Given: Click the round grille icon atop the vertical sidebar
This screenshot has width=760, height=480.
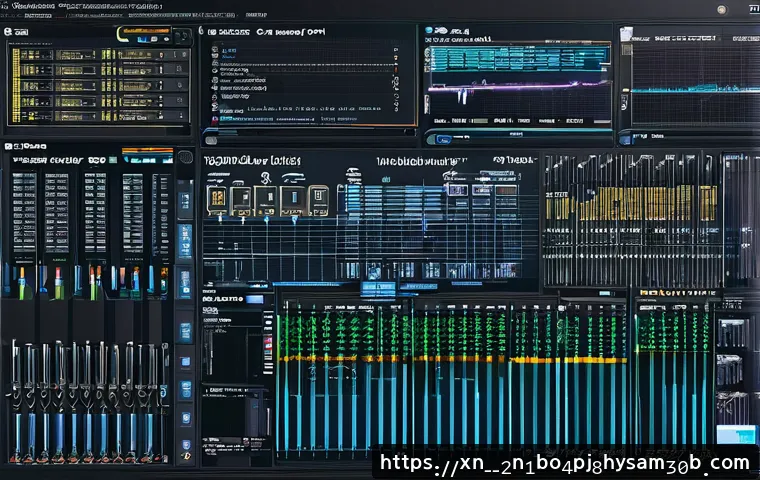Looking at the screenshot, I should tap(185, 158).
